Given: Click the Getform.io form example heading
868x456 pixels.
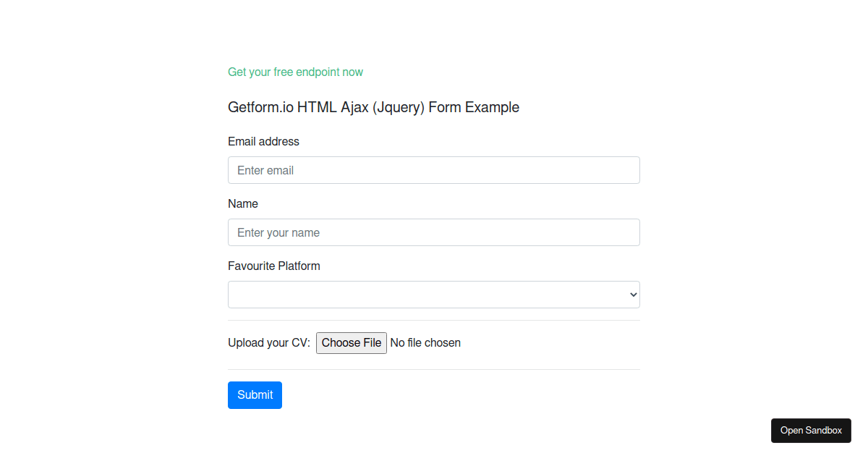Looking at the screenshot, I should point(373,108).
